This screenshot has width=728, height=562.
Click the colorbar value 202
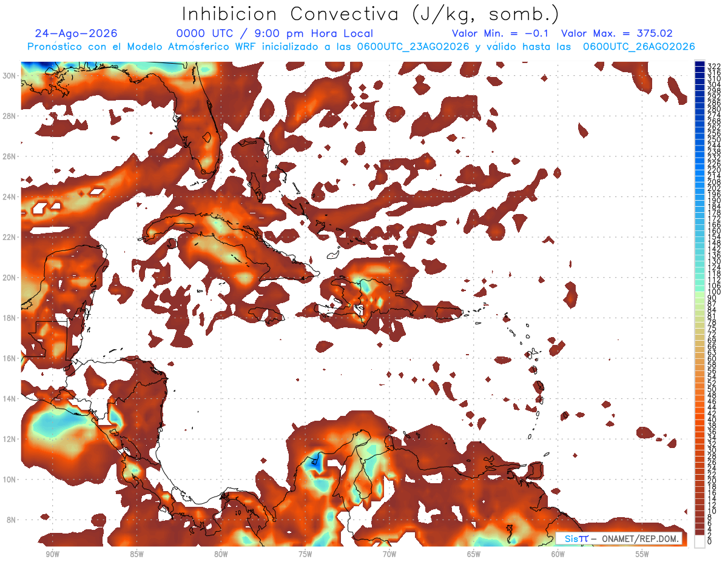point(714,188)
